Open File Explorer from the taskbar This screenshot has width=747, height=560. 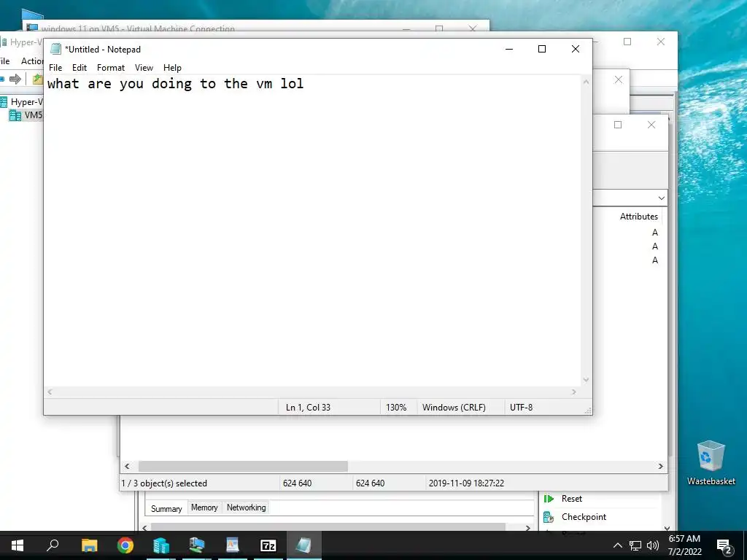[x=89, y=545]
